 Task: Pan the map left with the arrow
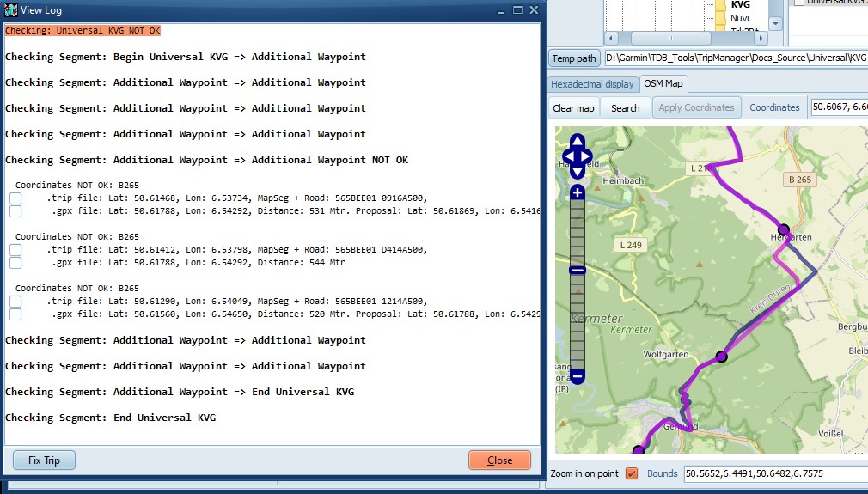click(565, 157)
